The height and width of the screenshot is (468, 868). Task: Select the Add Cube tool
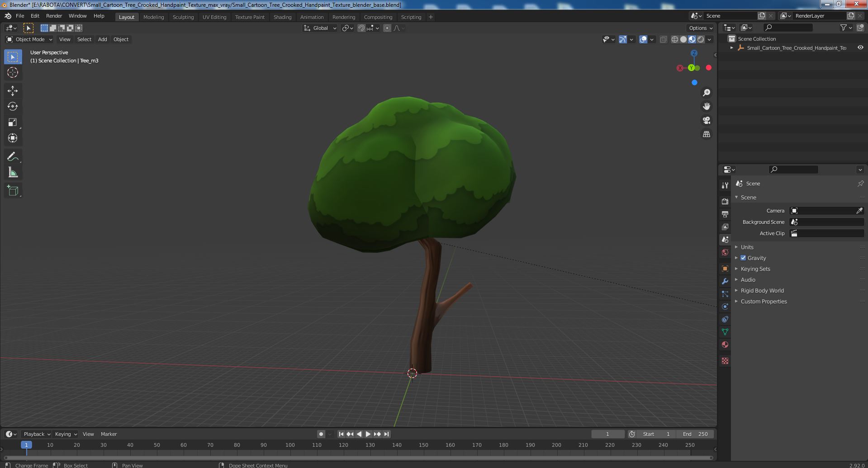pos(13,191)
